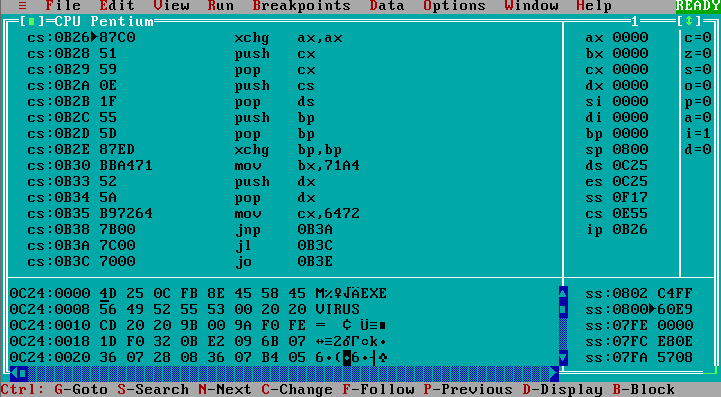Click the F-Follow shortcut in status bar
Screen dimensions: 721x397
[378, 389]
